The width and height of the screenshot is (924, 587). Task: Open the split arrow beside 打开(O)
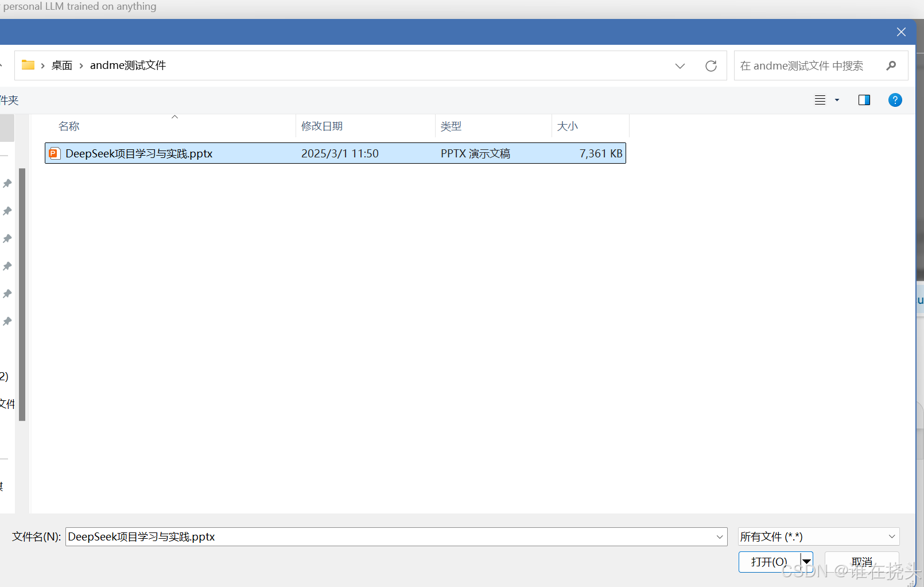point(807,562)
